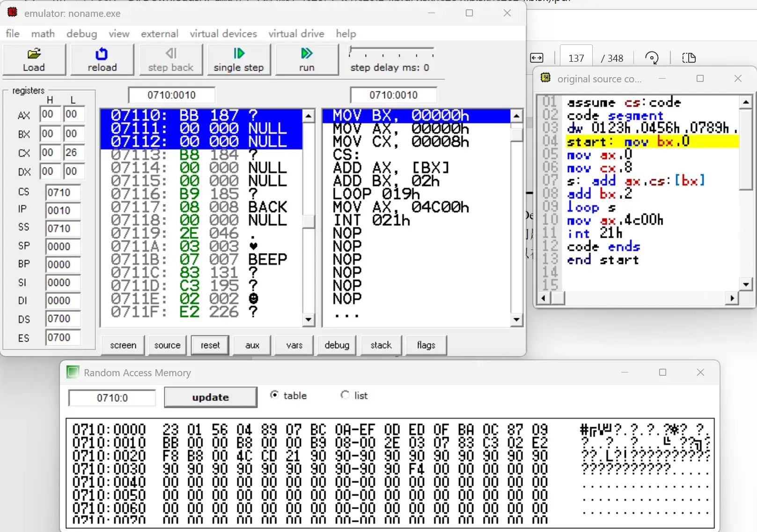
Task: Click the reset button
Action: pos(210,345)
